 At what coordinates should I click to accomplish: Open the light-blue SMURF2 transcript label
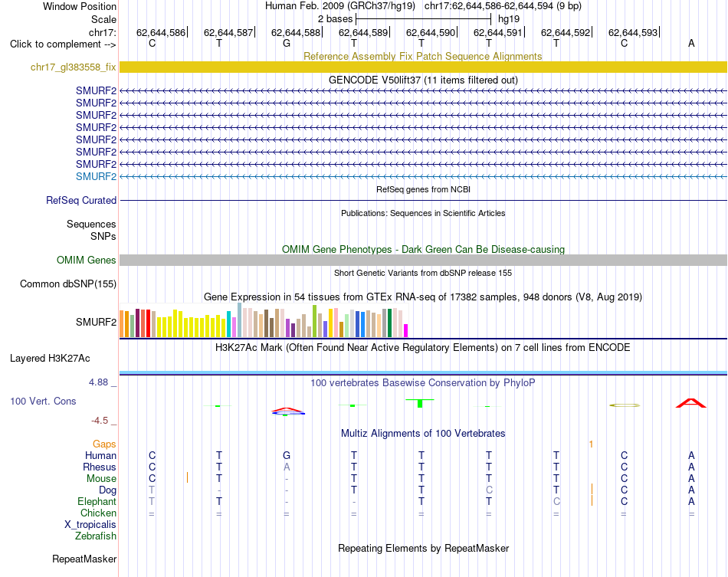point(96,176)
